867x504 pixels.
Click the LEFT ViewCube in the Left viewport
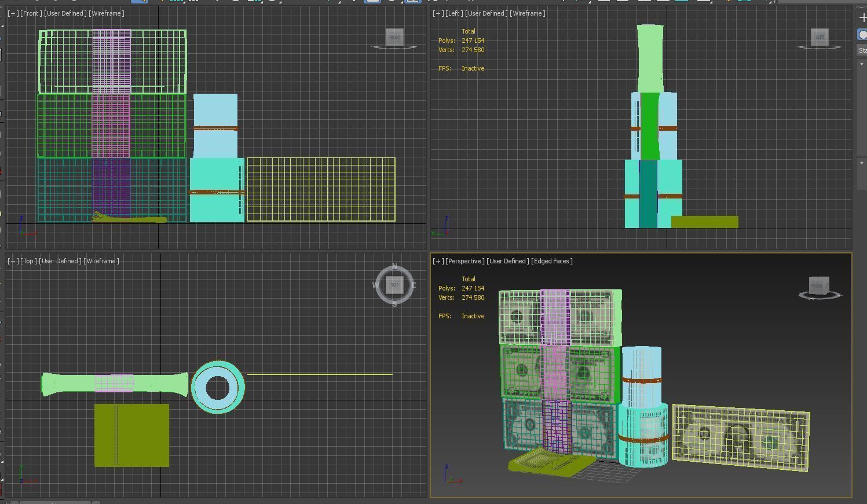tap(820, 38)
